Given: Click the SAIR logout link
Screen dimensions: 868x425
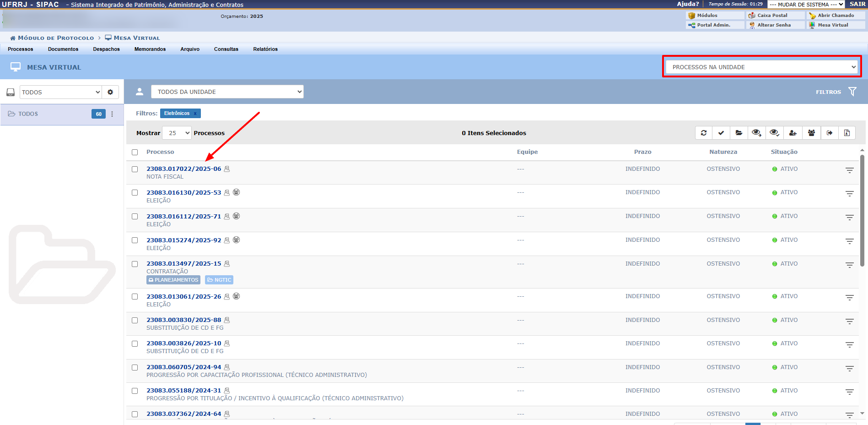Looking at the screenshot, I should [x=857, y=4].
